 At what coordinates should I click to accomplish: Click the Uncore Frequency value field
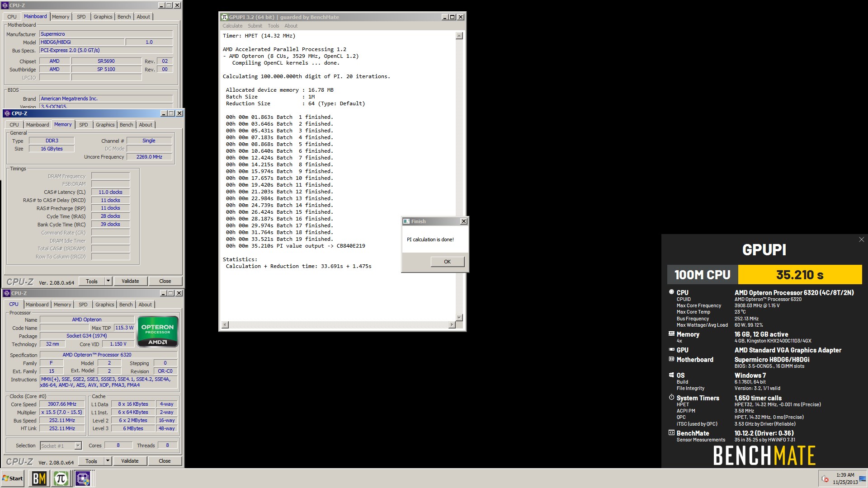point(149,157)
